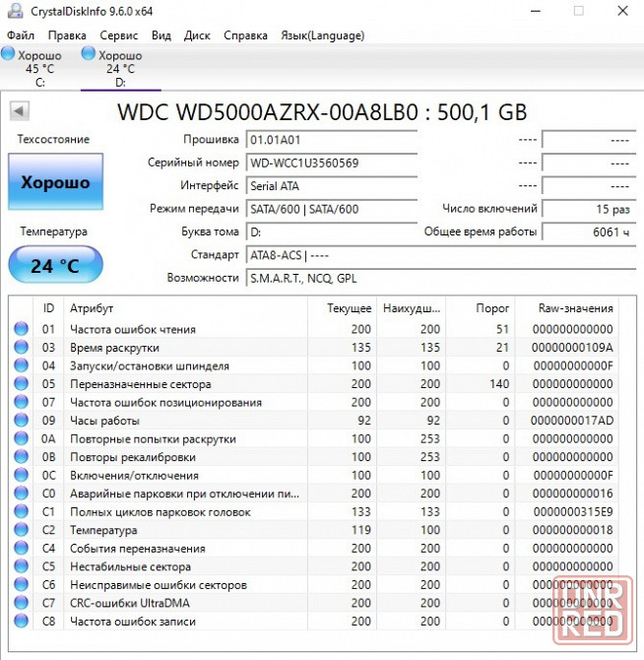
Task: Click the power-on count field 15 раз
Action: (x=589, y=209)
